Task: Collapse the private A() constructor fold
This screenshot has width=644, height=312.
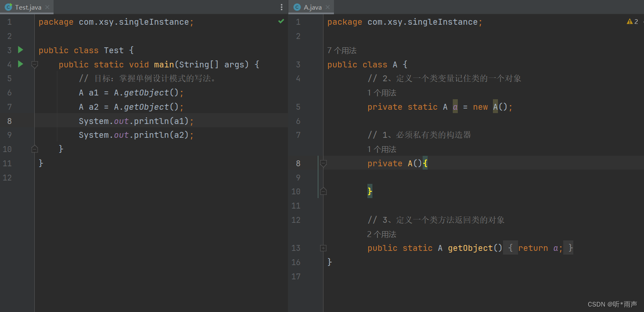Action: tap(323, 163)
